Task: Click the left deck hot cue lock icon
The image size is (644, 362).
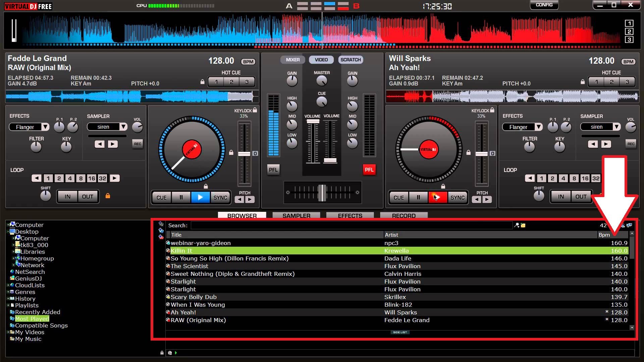Action: pos(202,82)
